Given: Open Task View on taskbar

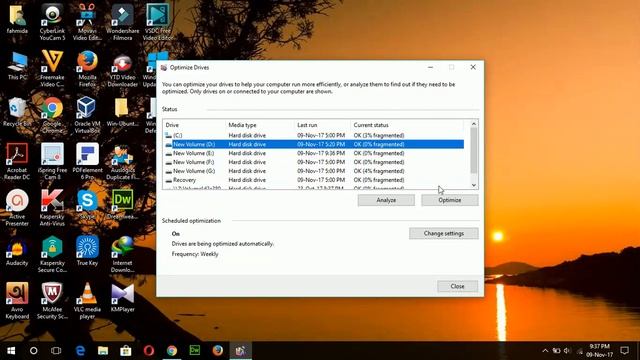Looking at the screenshot, I should pos(56,351).
